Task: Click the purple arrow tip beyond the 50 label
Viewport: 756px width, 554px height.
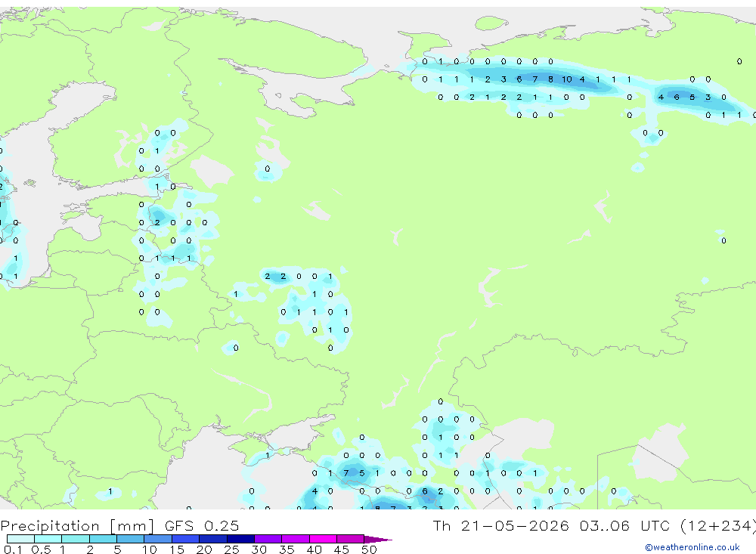Action: click(x=379, y=540)
